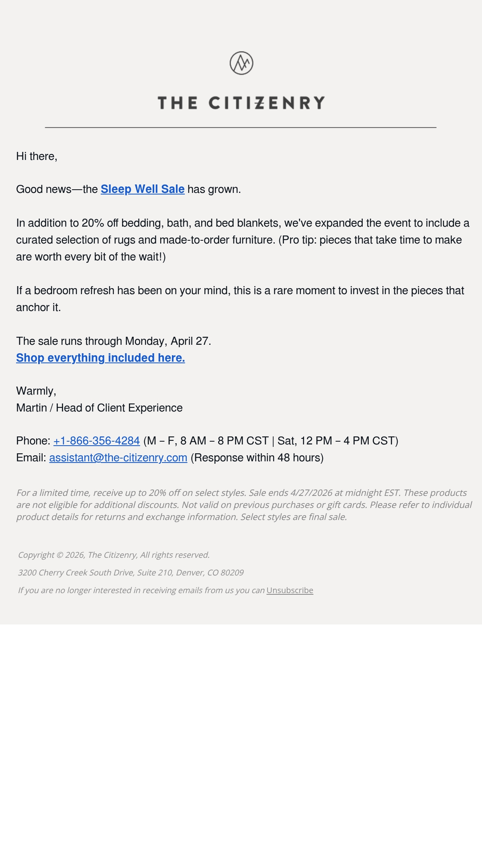Click the 'Response within 48 hours' note
The height and width of the screenshot is (868, 482).
click(257, 458)
